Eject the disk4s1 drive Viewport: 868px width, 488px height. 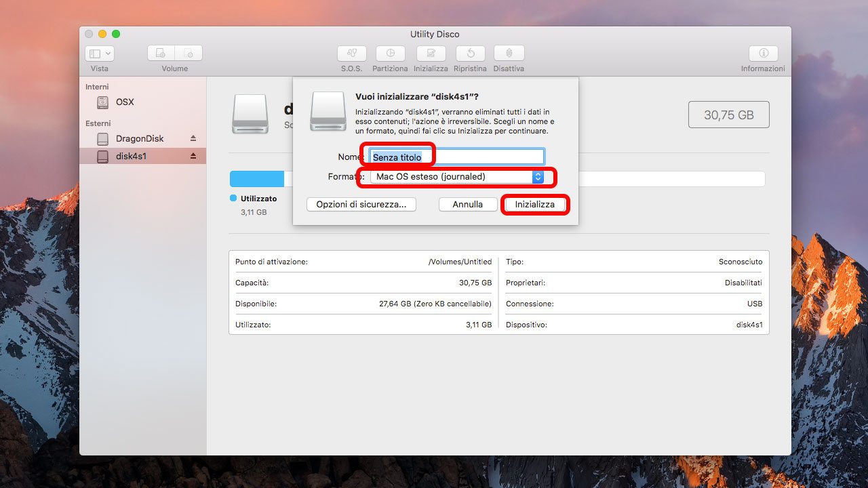[x=193, y=156]
